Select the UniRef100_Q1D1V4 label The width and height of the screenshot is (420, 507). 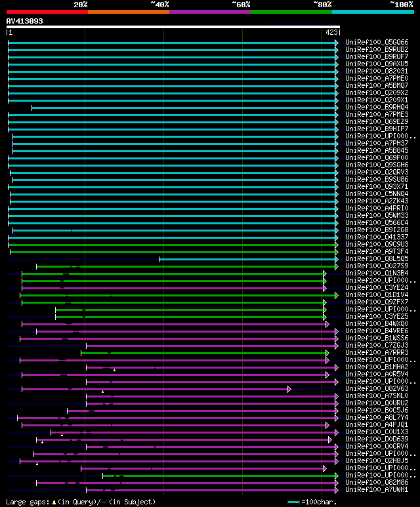point(377,295)
